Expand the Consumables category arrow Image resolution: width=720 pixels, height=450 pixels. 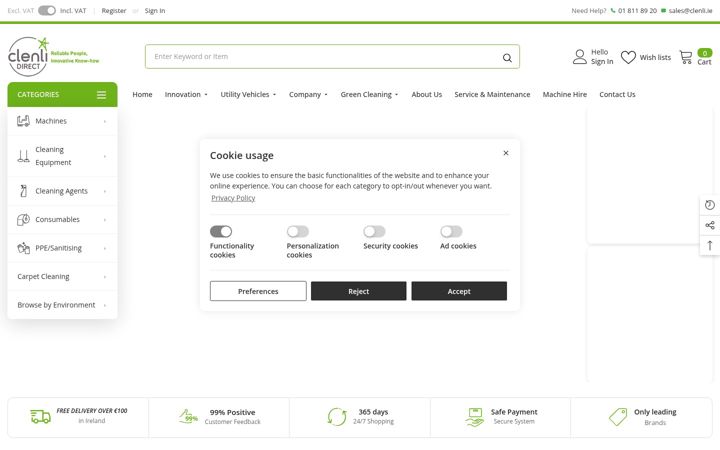pos(105,220)
